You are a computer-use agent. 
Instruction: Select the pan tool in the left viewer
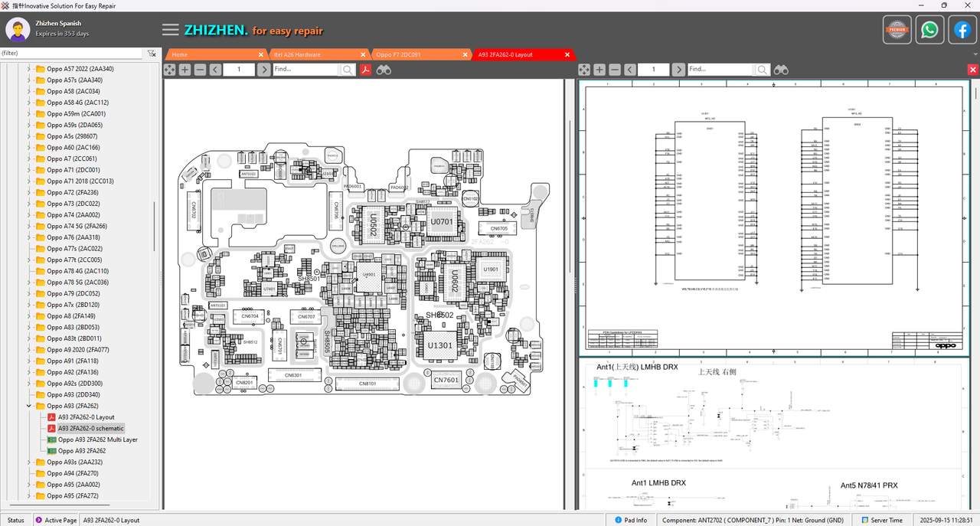click(169, 70)
